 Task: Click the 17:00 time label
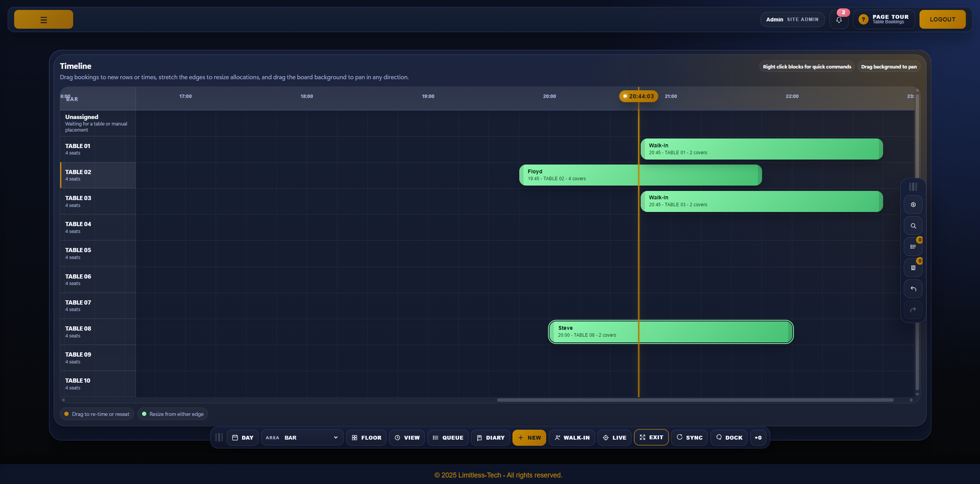point(185,96)
